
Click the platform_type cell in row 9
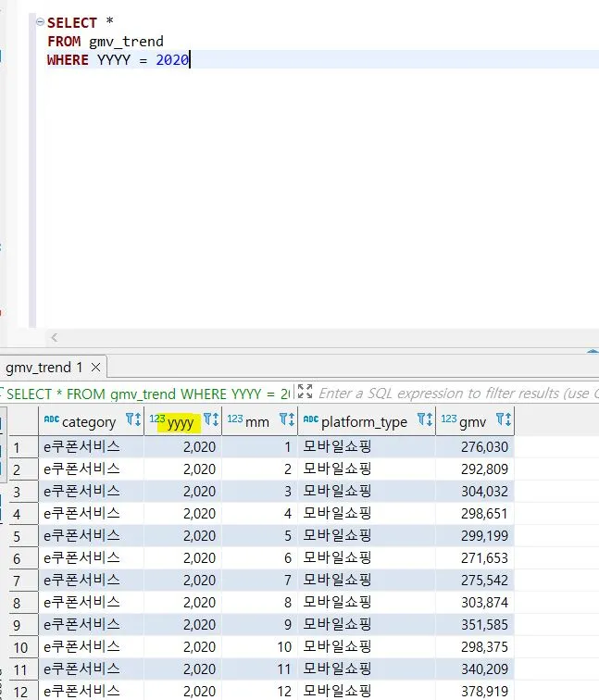[367, 625]
